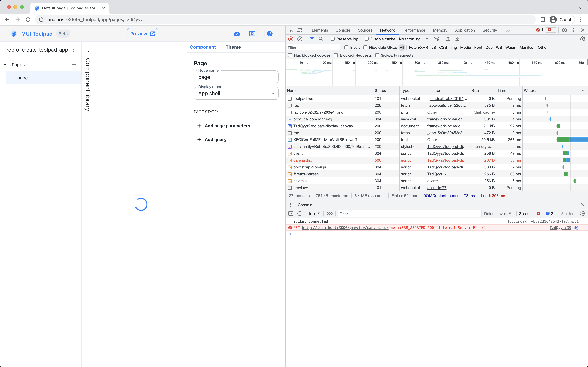Click the cloud sync status icon
Viewport: 588px width, 367px height.
click(237, 34)
